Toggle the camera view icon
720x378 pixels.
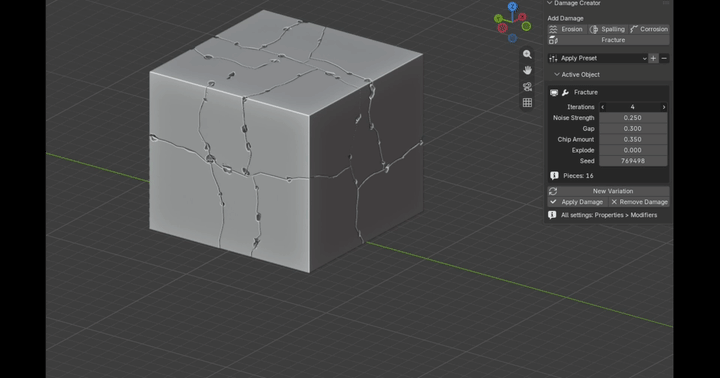point(527,86)
